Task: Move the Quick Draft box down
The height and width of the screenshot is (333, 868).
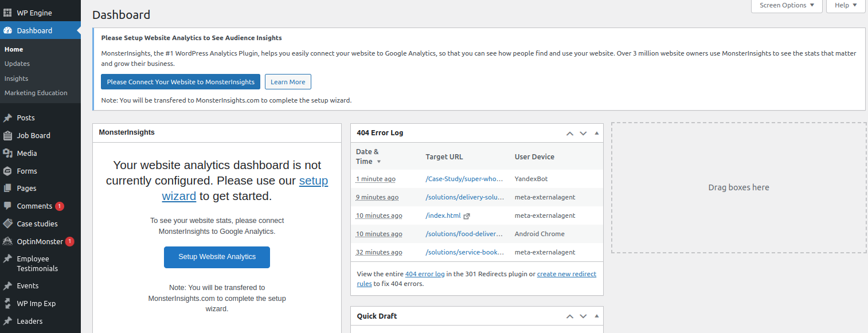Action: point(583,316)
